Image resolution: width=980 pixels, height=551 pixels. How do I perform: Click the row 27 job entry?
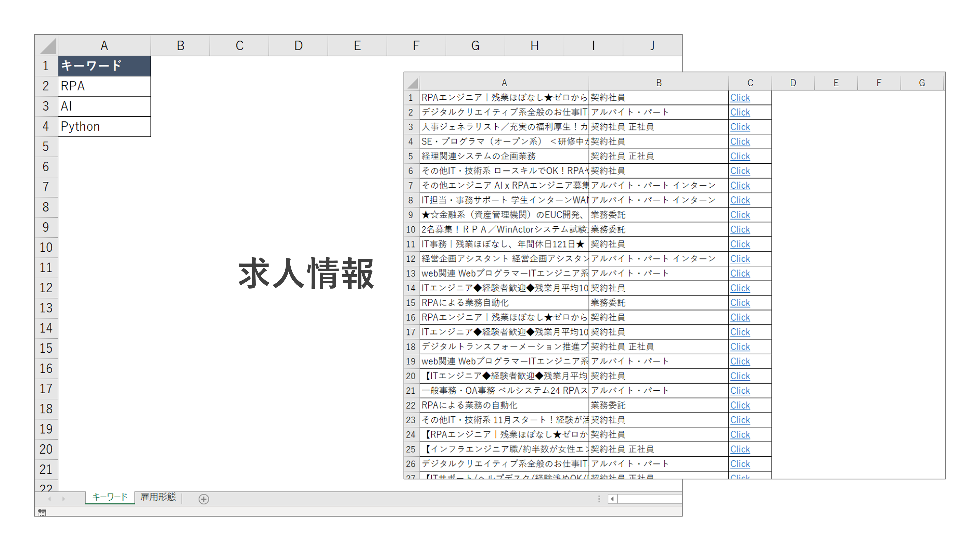tap(505, 478)
